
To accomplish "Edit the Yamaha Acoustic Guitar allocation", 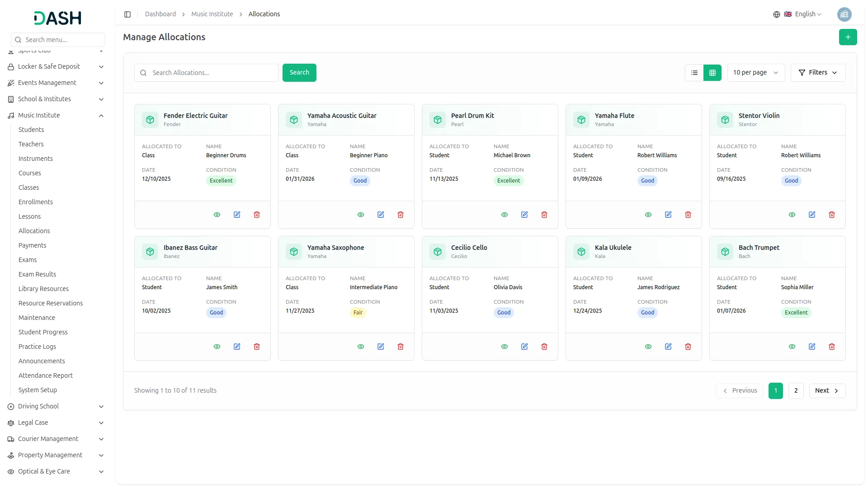I will click(x=381, y=215).
